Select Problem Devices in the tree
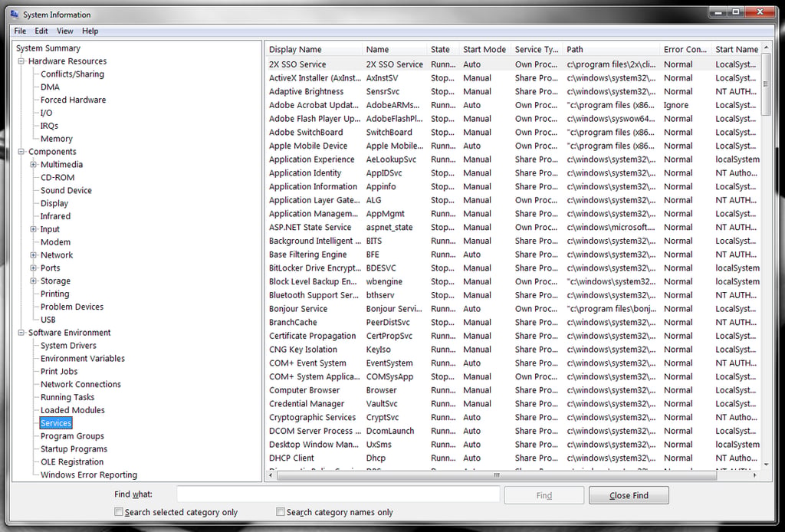The width and height of the screenshot is (785, 532). 72,307
